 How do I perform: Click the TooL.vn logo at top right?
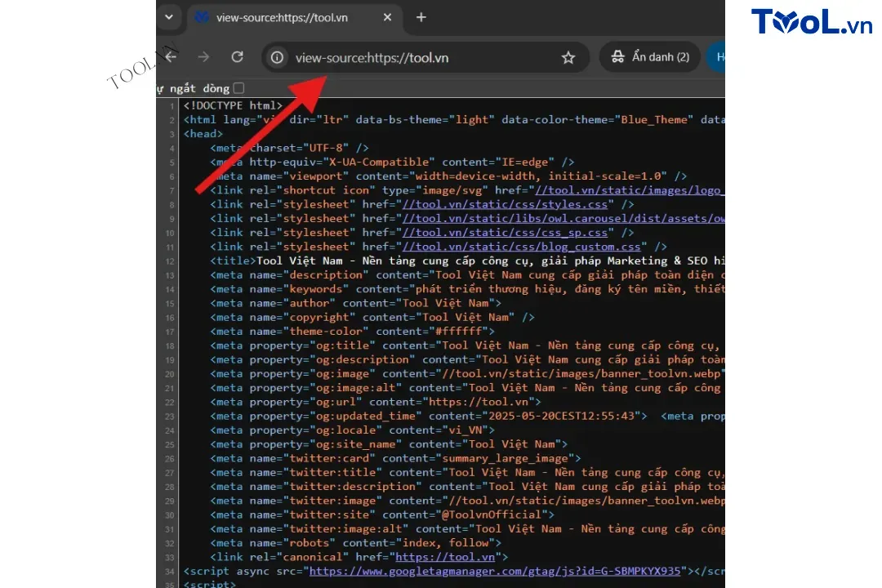pyautogui.click(x=812, y=21)
